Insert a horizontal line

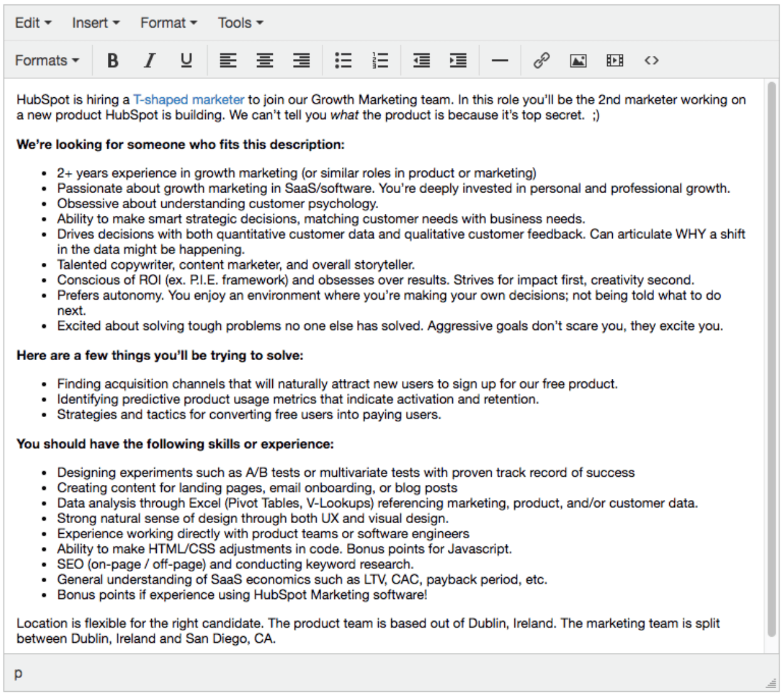coord(499,60)
